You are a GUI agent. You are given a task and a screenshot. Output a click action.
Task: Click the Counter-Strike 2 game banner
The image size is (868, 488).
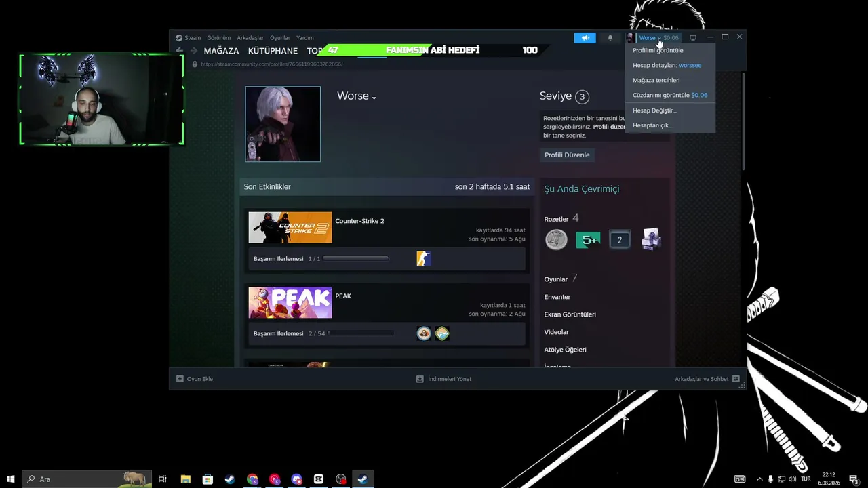click(x=290, y=228)
